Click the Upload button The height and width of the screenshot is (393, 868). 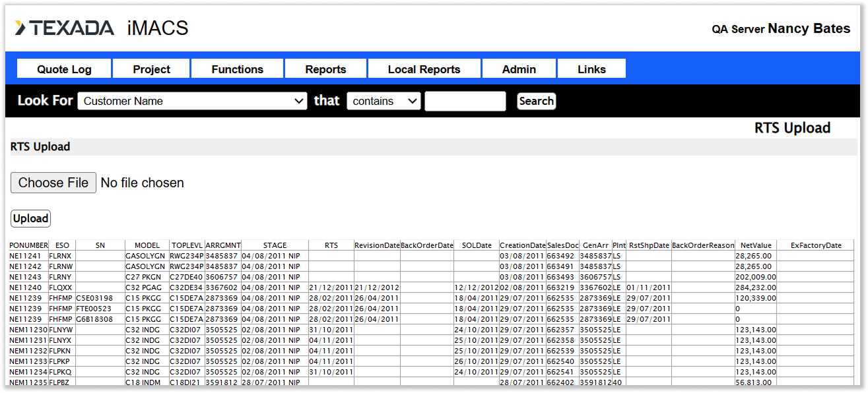(31, 218)
